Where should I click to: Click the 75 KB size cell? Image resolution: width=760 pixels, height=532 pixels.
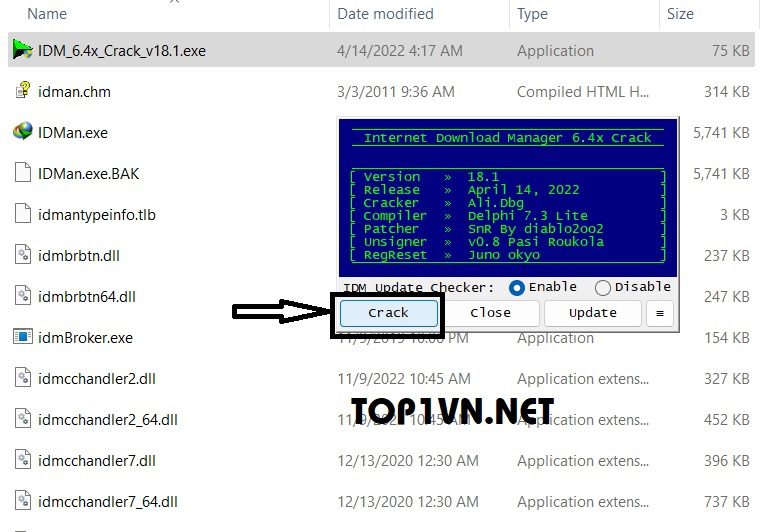tap(730, 50)
